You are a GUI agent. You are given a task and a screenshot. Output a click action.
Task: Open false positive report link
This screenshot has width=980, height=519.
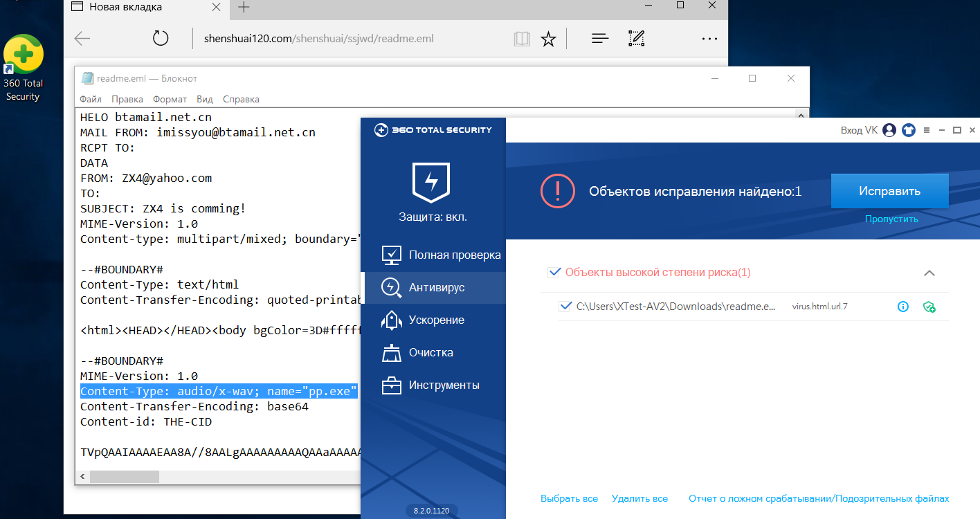pos(819,498)
